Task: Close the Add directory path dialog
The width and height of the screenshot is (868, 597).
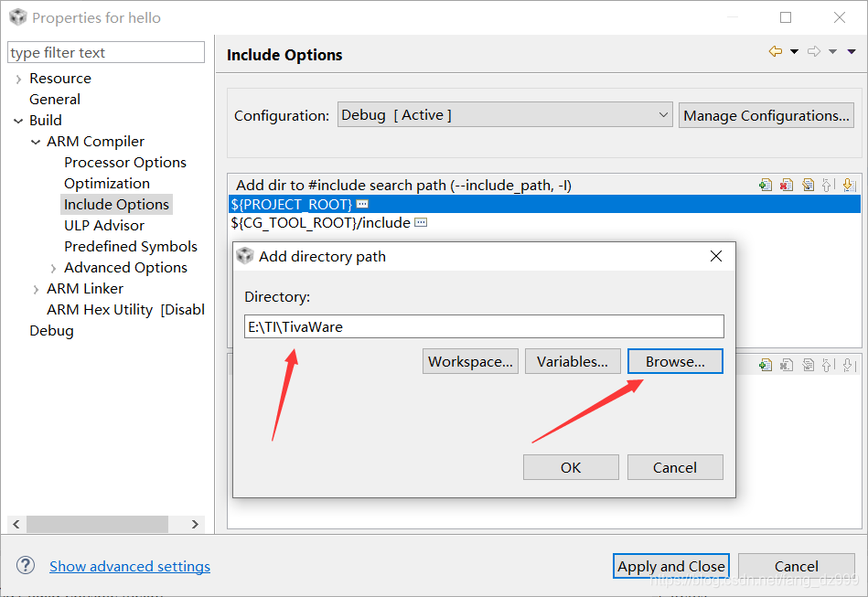Action: tap(716, 256)
